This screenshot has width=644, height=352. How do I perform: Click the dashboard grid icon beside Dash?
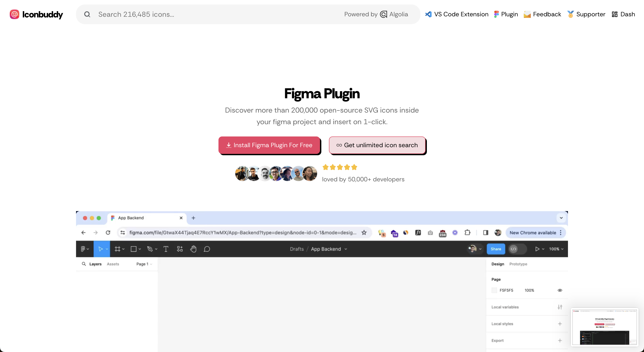[x=614, y=14]
